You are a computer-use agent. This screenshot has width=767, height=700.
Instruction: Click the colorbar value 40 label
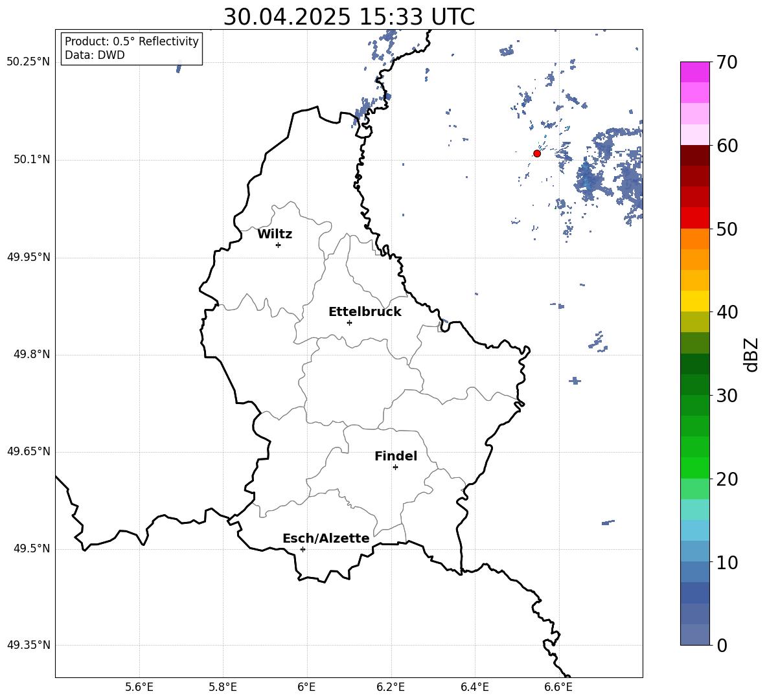pos(726,312)
